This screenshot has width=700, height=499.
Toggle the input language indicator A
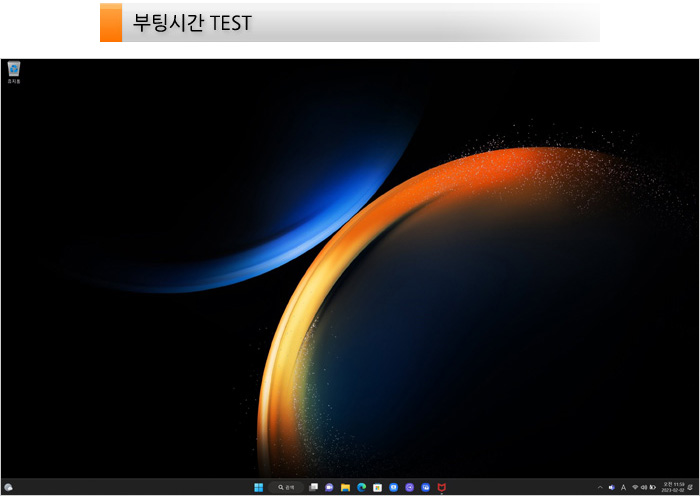pos(623,487)
